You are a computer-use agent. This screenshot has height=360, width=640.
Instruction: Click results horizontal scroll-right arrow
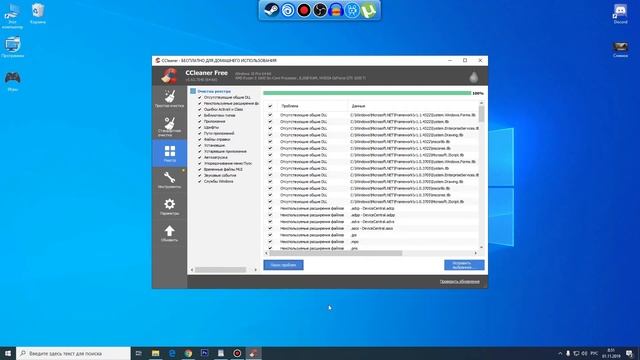476,253
